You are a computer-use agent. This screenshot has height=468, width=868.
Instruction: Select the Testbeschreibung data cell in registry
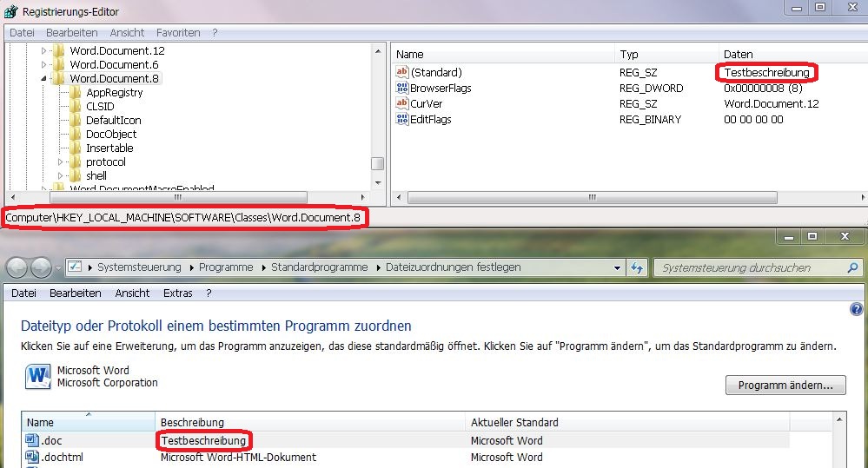766,72
